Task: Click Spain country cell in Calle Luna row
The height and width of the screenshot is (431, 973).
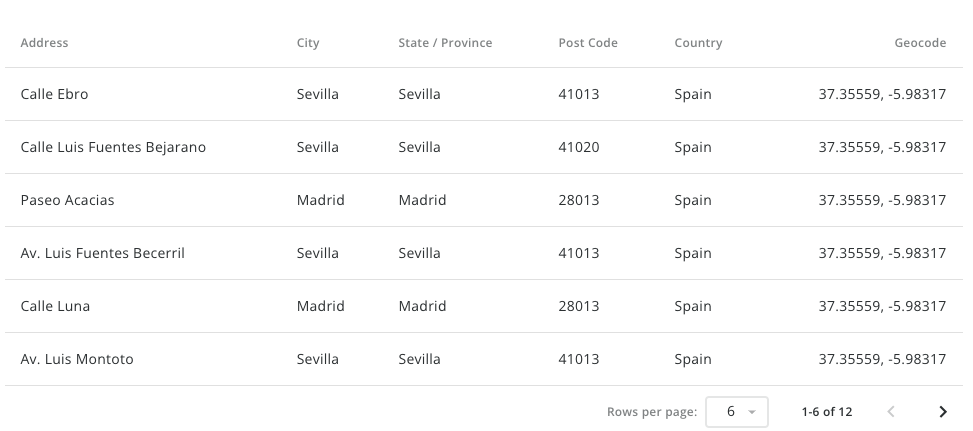Action: click(693, 307)
